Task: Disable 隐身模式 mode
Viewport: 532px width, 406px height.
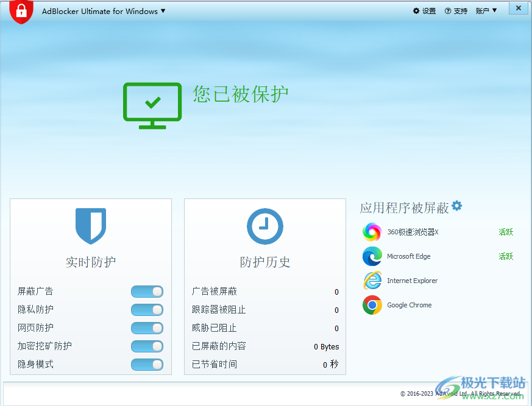Action: click(x=146, y=365)
